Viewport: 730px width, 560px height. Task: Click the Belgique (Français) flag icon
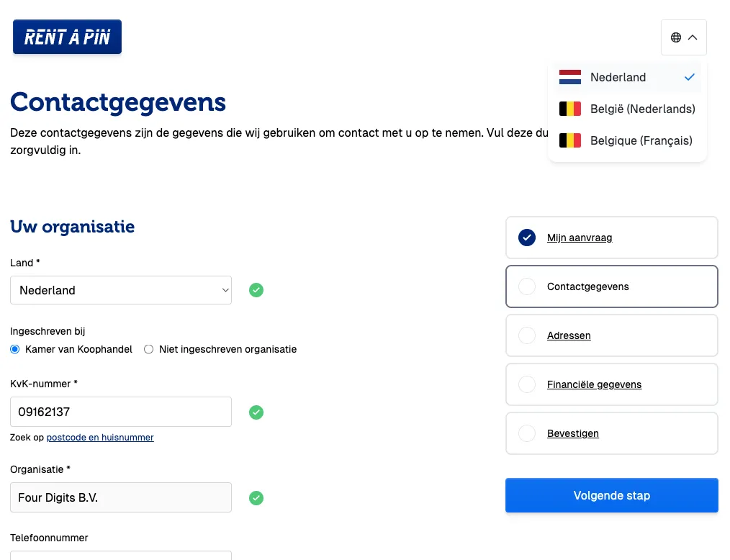tap(569, 140)
